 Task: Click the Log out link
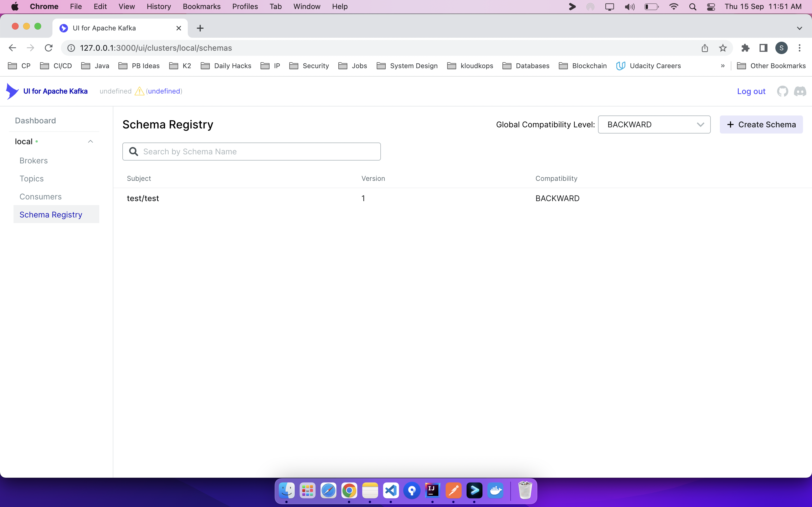pyautogui.click(x=751, y=91)
